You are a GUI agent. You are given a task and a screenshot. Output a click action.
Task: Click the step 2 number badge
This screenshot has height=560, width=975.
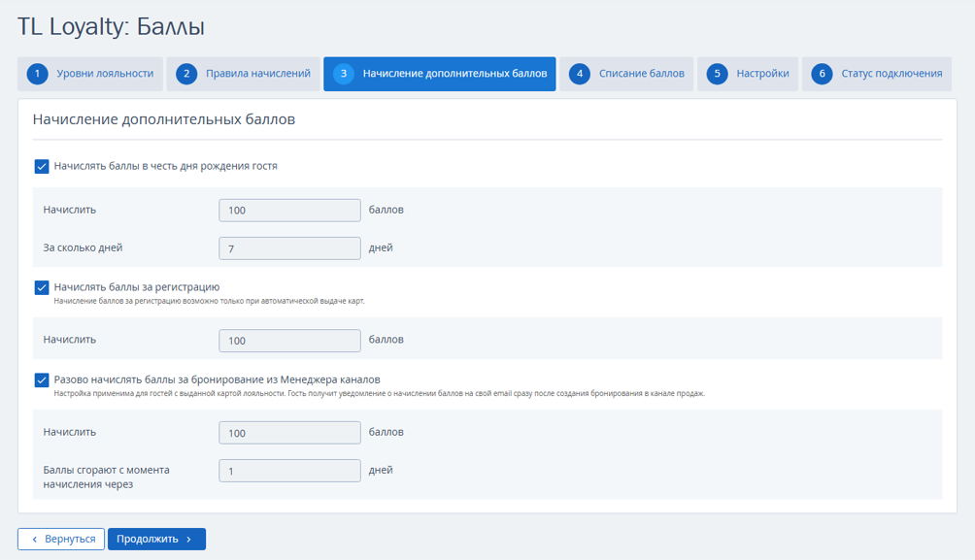point(185,74)
